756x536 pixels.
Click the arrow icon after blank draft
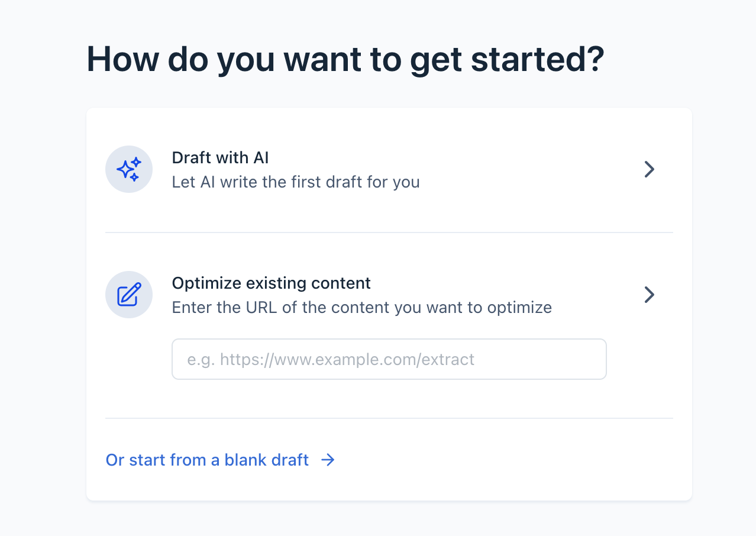[328, 460]
